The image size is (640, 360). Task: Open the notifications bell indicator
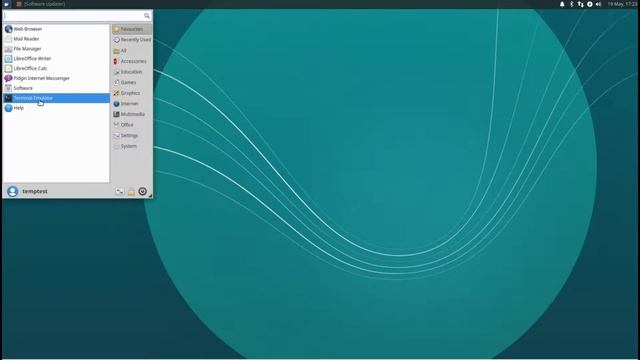(x=562, y=4)
